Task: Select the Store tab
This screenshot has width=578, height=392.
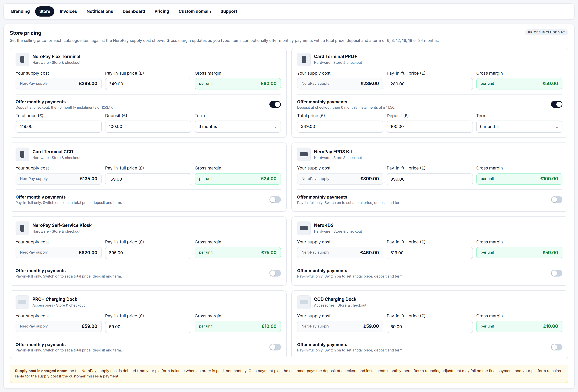Action: point(45,11)
